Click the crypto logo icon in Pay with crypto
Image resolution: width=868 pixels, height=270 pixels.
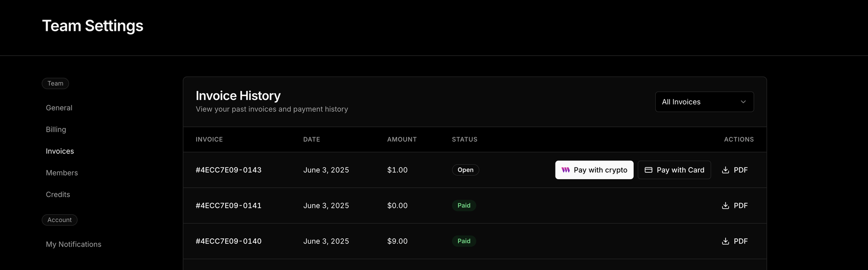566,170
